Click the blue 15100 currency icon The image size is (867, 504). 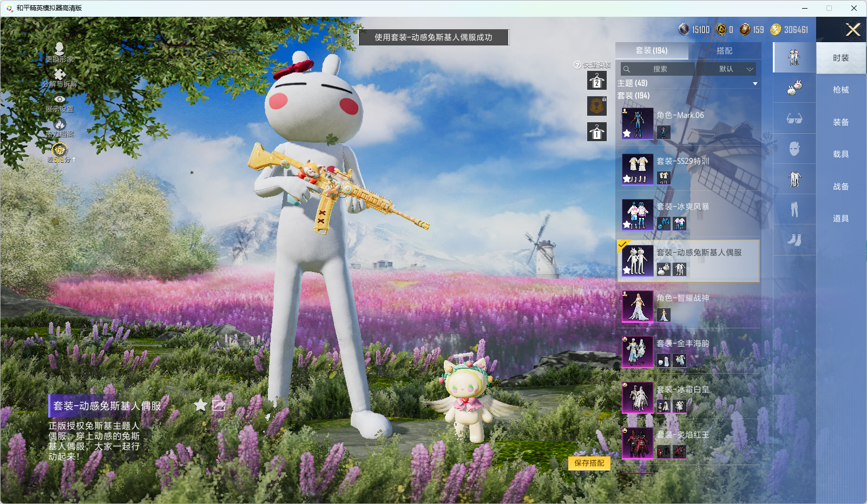point(684,29)
